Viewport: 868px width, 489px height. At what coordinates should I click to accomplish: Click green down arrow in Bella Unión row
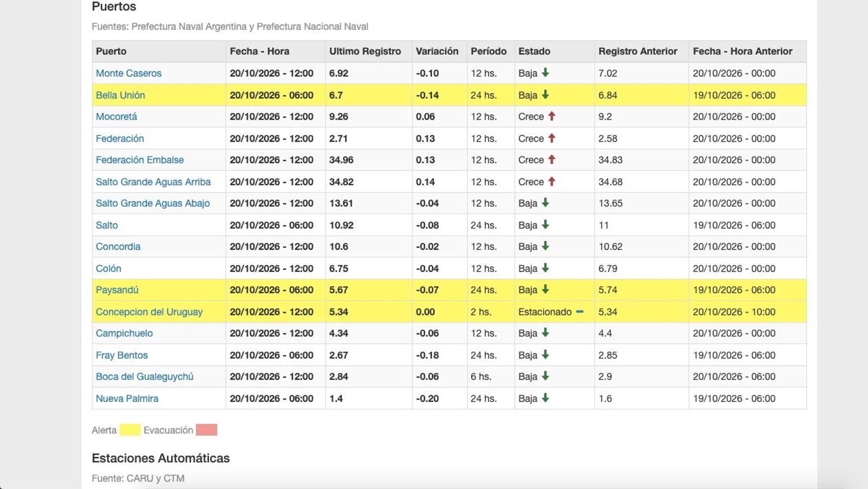pyautogui.click(x=545, y=95)
